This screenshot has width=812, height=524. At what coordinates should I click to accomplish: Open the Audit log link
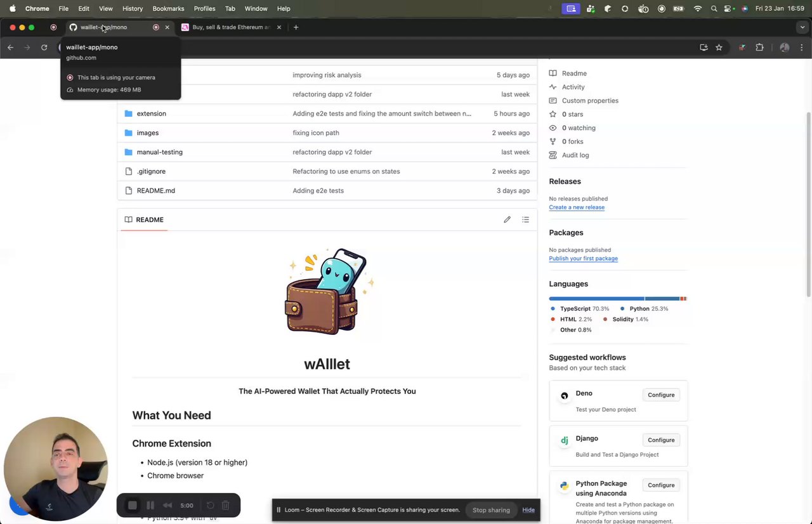(x=575, y=155)
